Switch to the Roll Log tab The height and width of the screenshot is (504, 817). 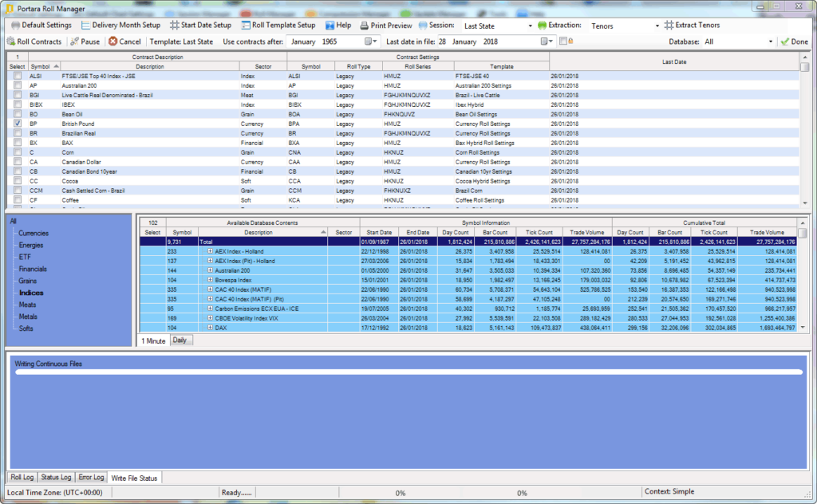tap(22, 477)
